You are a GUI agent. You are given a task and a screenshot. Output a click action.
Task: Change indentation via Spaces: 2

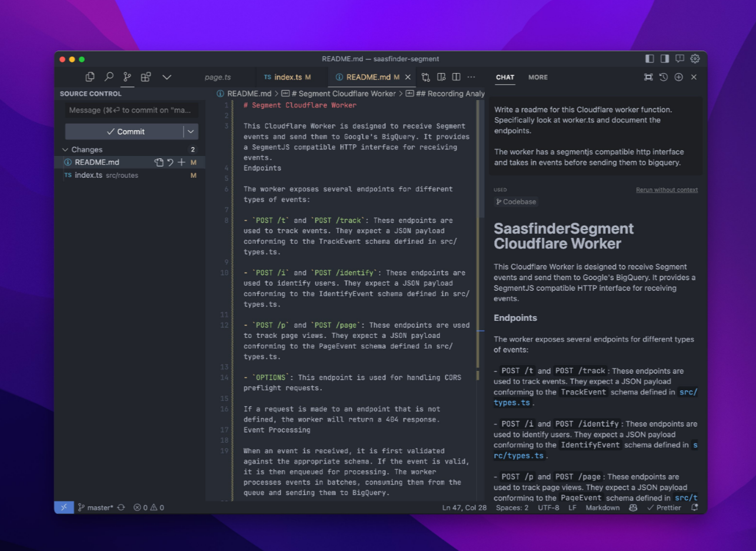(512, 507)
